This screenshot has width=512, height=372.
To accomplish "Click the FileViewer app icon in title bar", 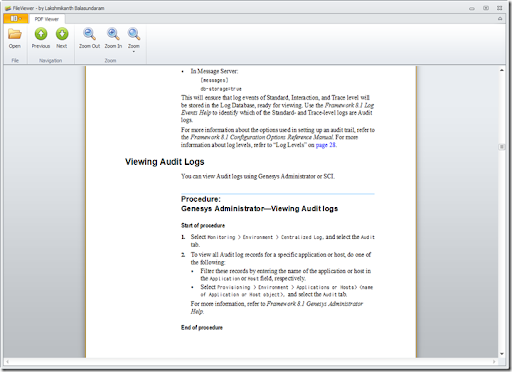I will (x=8, y=8).
